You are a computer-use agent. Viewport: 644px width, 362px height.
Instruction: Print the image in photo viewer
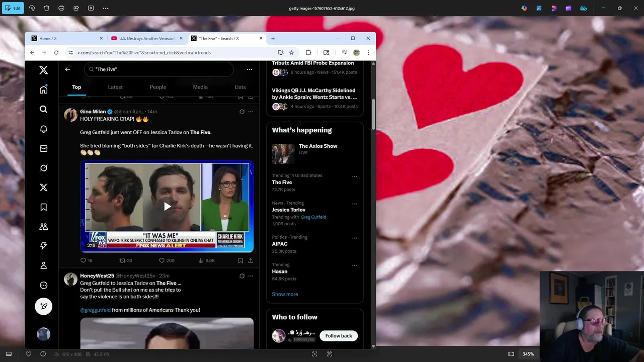tap(61, 8)
